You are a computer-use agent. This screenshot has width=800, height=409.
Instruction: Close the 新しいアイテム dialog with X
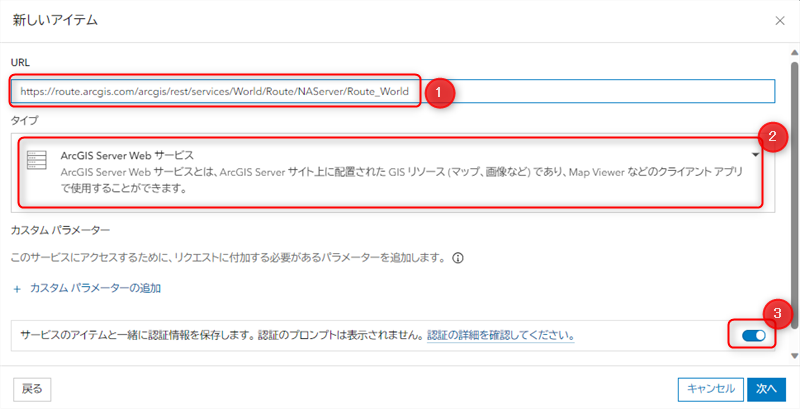[780, 20]
